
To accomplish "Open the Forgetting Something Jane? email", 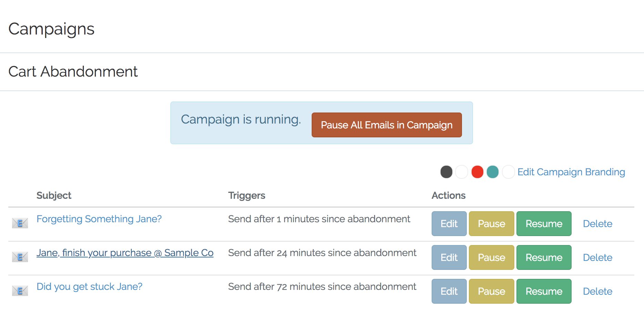I will click(99, 219).
